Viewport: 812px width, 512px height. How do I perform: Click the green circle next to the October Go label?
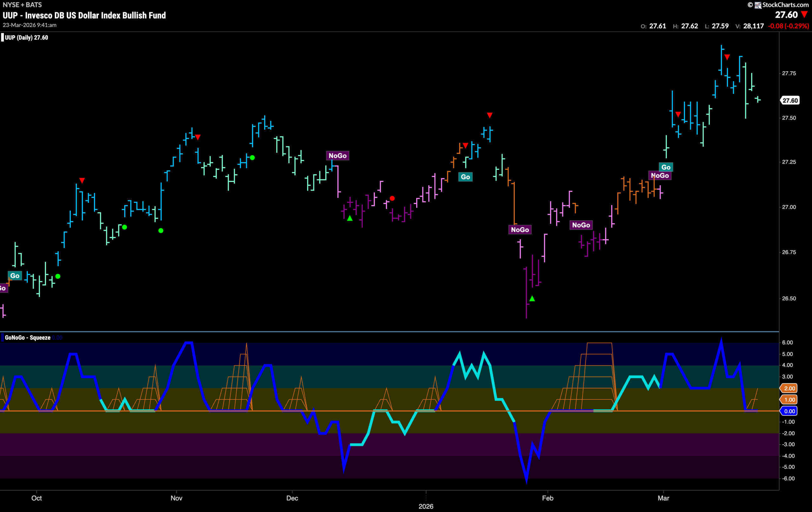tap(58, 277)
